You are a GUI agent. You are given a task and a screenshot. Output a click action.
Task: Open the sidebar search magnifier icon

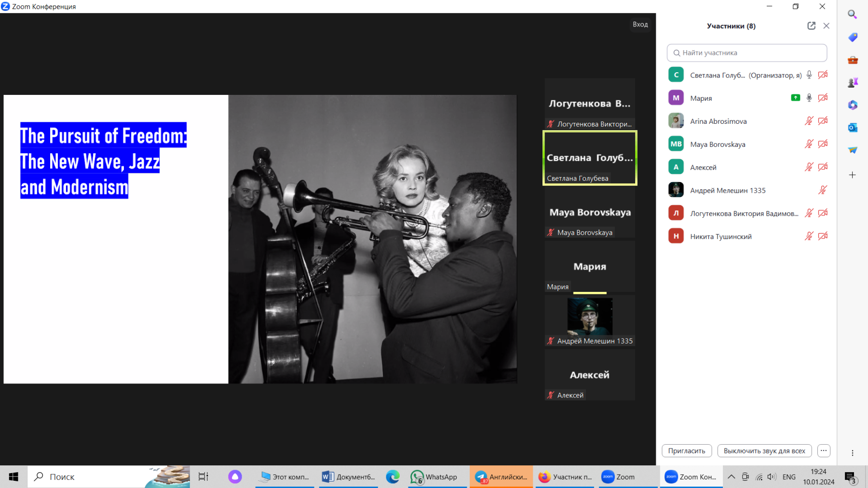[x=852, y=14]
